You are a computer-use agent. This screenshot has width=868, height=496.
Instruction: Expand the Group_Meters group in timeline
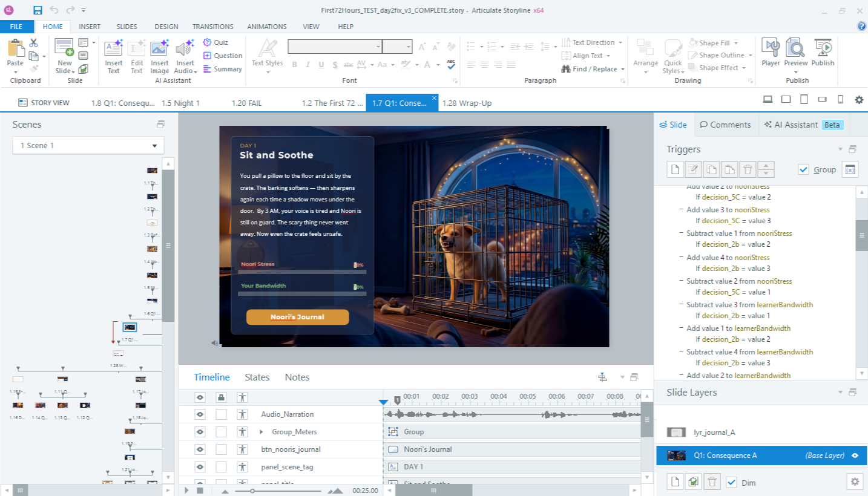click(x=261, y=432)
